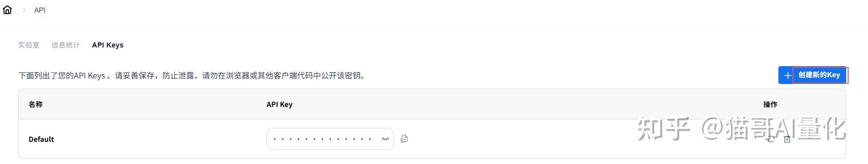Reveal the hidden Default API key
This screenshot has height=164, width=868.
click(x=385, y=139)
